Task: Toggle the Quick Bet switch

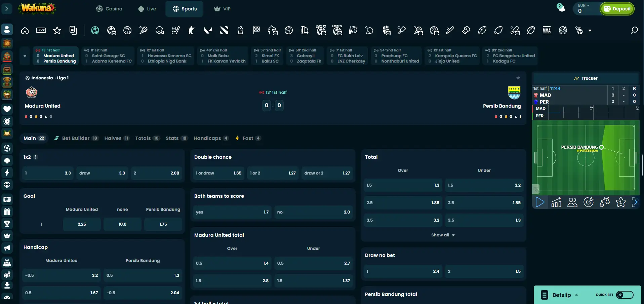Action: 625,295
